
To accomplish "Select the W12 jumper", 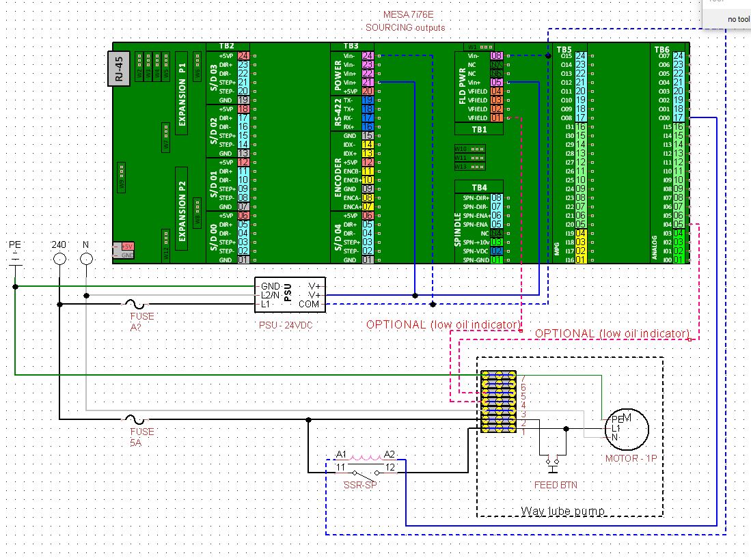I will click(166, 245).
